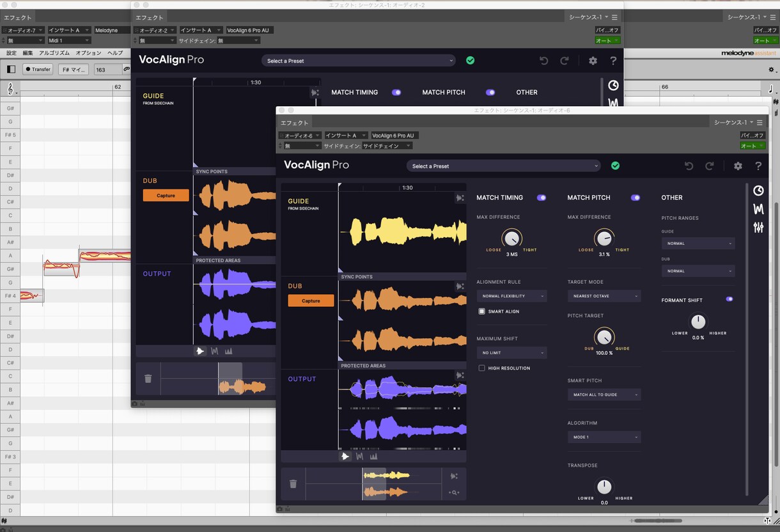This screenshot has height=532, width=780.
Task: Open Select a Preset dropdown in front VocAlign
Action: pyautogui.click(x=503, y=166)
